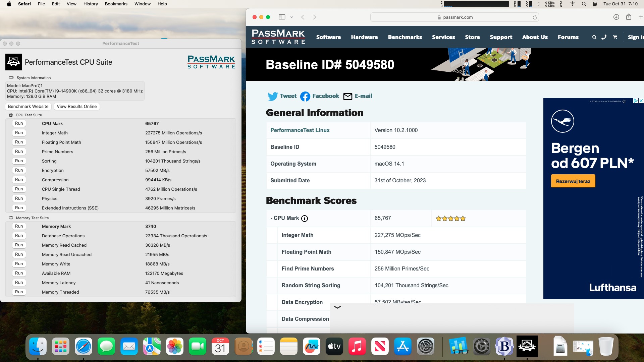Click the Safari Downloads icon
Image resolution: width=644 pixels, height=362 pixels.
click(x=616, y=17)
